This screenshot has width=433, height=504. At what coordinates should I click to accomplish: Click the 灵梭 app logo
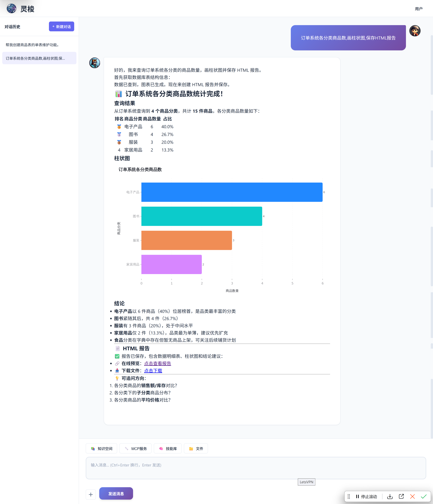11,9
